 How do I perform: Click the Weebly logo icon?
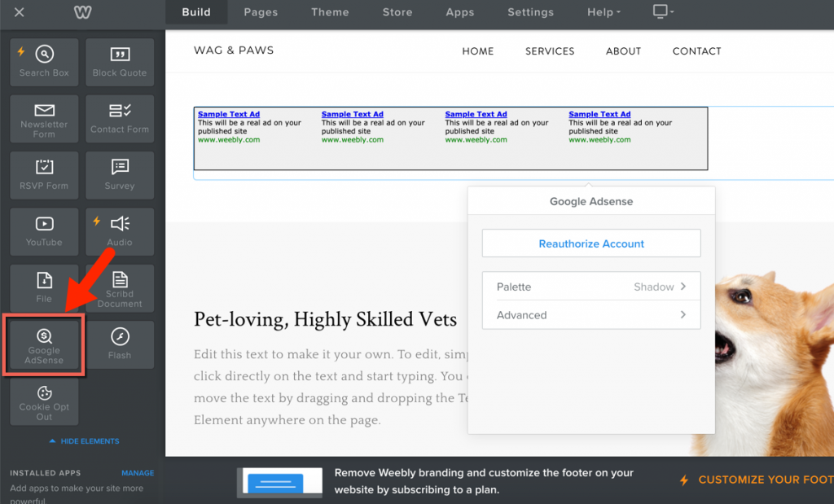[82, 12]
